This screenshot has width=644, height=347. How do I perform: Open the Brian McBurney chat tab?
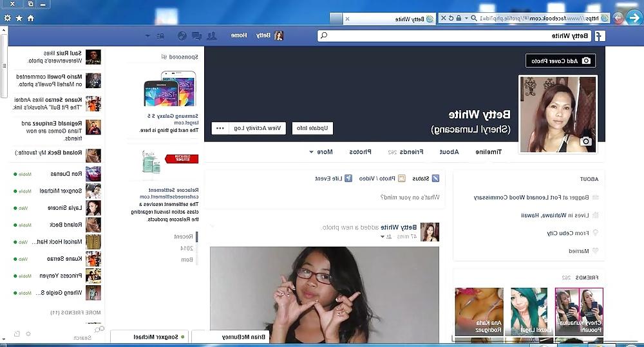click(x=231, y=337)
